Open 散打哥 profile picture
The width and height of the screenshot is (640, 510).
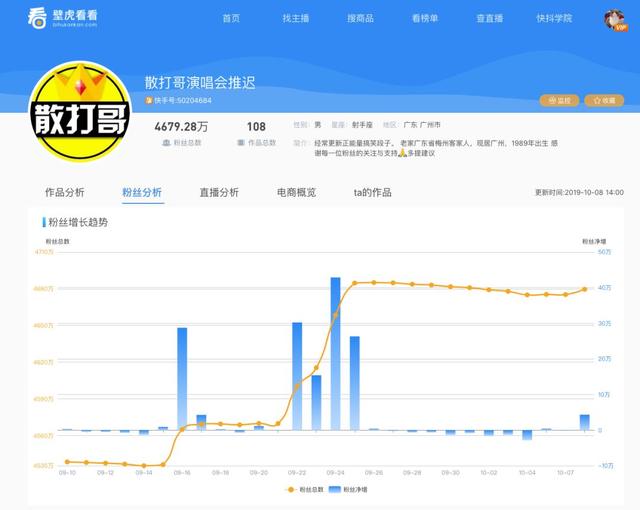click(80, 111)
